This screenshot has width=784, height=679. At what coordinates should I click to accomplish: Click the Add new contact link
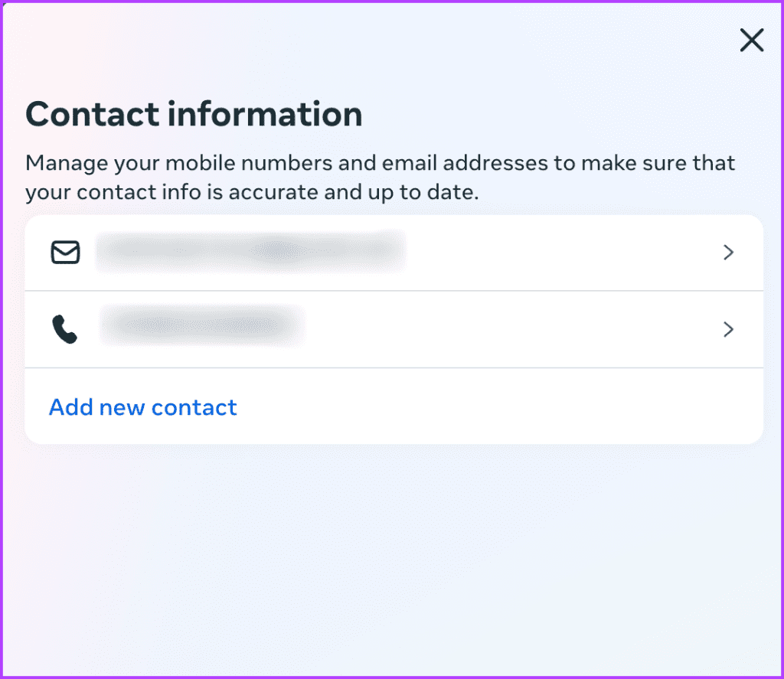click(142, 407)
